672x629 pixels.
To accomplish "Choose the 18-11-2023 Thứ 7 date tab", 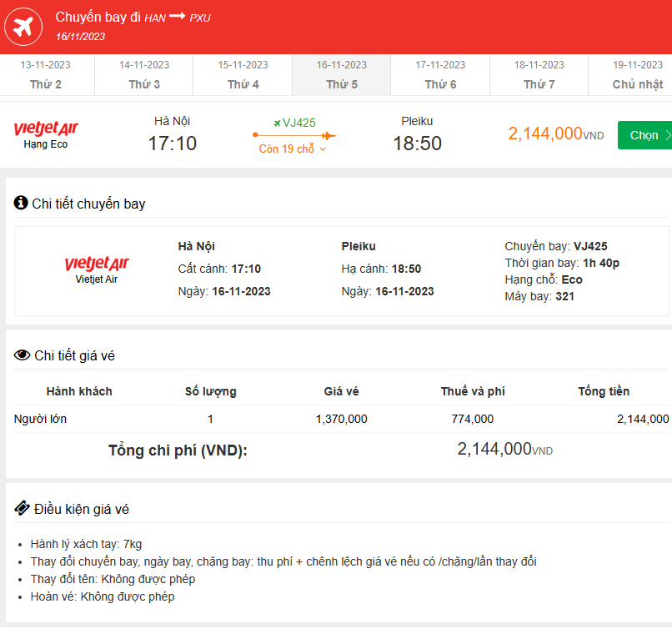I will [x=539, y=75].
